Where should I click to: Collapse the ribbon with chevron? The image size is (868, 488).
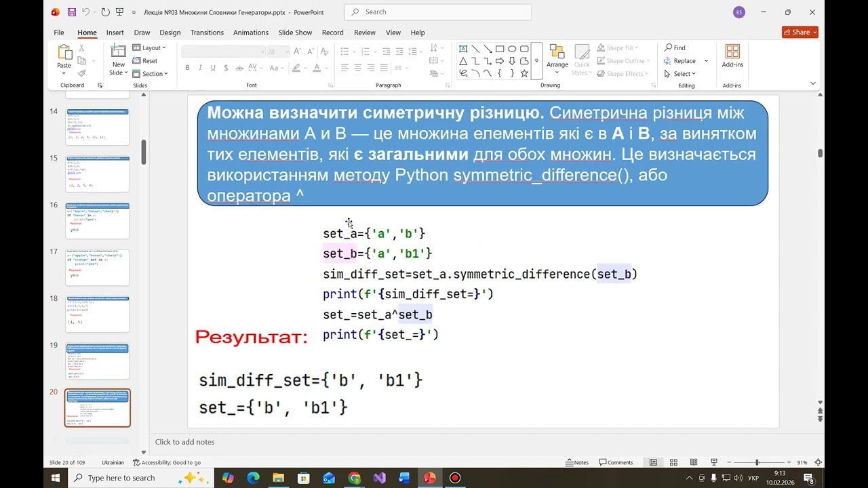pos(813,83)
